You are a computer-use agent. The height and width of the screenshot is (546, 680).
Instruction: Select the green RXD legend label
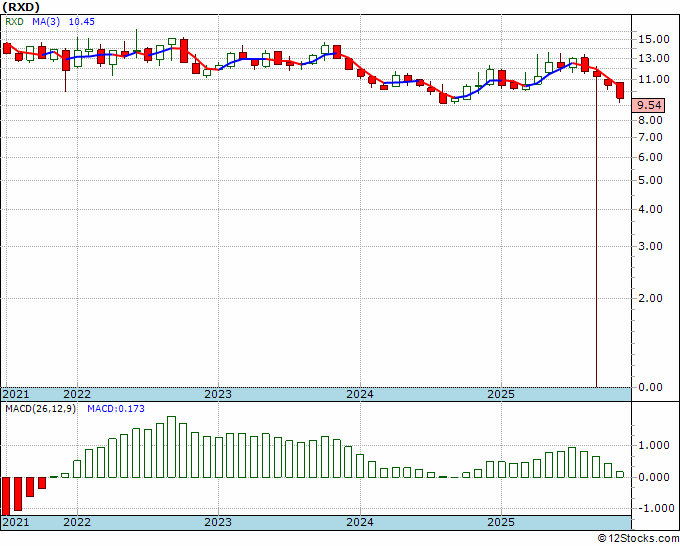click(x=14, y=21)
